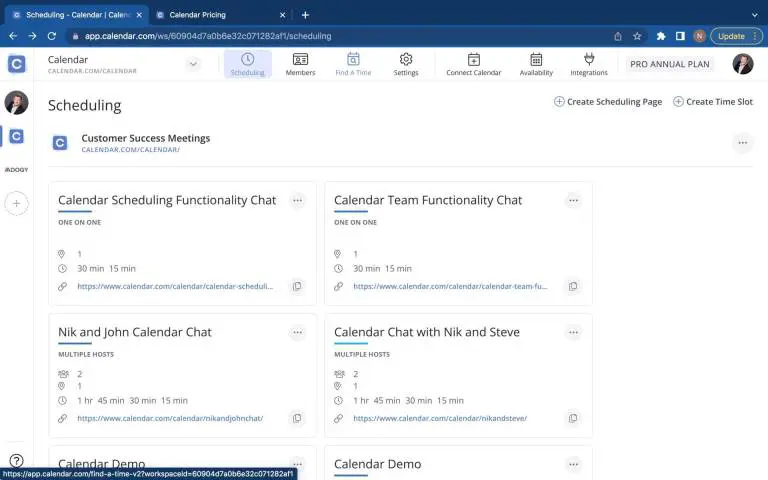Open the nikandjohnchat URL link
The height and width of the screenshot is (480, 768).
pyautogui.click(x=170, y=418)
